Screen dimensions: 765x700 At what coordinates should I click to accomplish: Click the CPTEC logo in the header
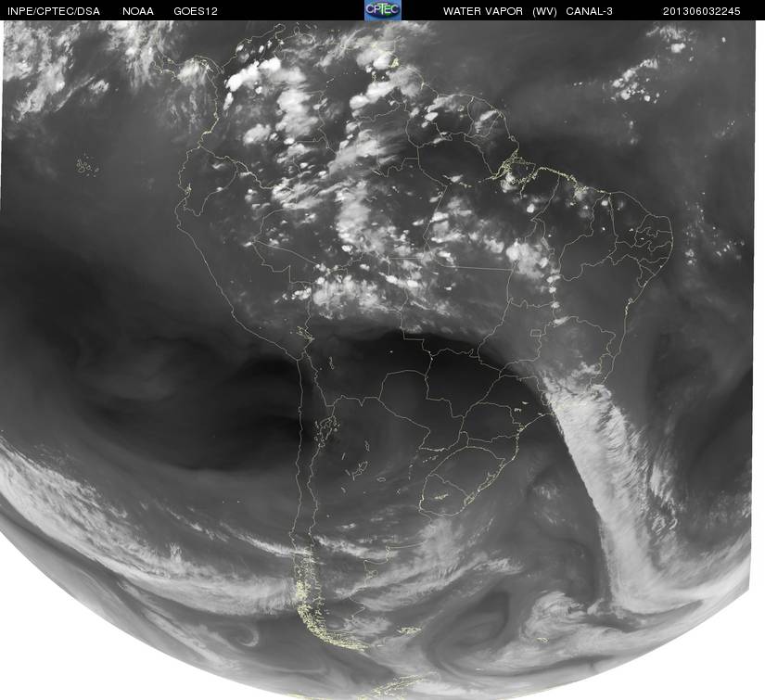[382, 10]
